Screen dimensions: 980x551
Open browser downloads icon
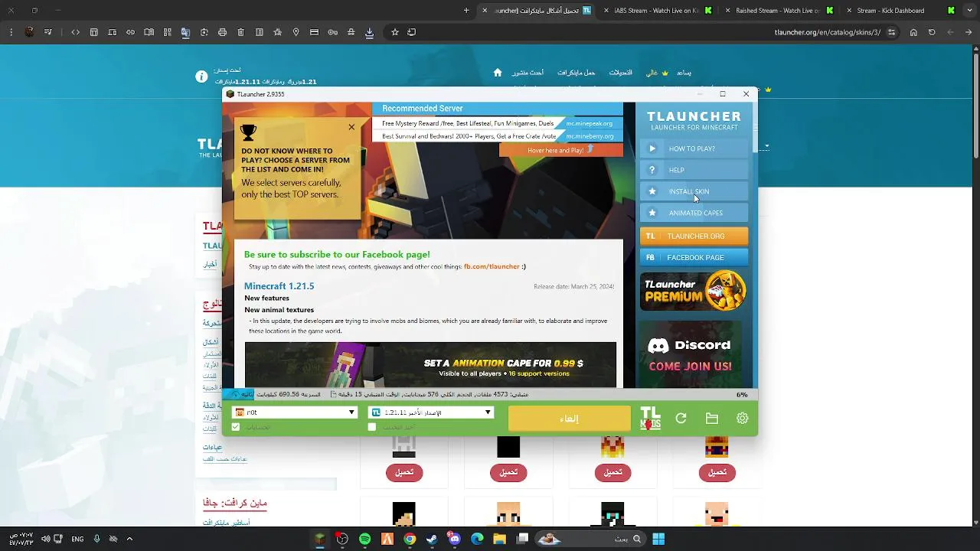tap(369, 32)
